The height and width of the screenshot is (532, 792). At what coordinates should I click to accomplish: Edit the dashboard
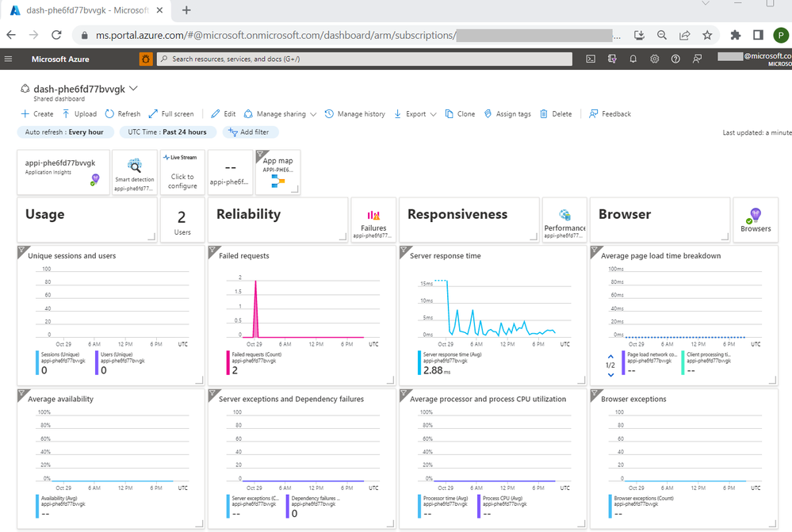pyautogui.click(x=224, y=114)
